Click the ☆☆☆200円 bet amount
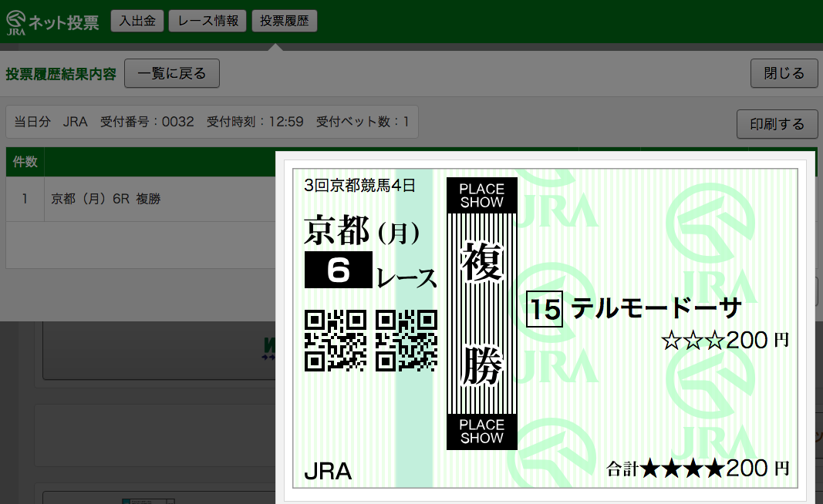Screen dimensions: 823x504 click(x=725, y=341)
